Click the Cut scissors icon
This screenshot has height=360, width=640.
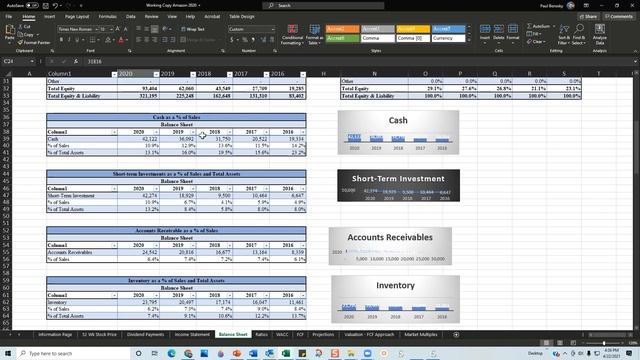[x=20, y=27]
